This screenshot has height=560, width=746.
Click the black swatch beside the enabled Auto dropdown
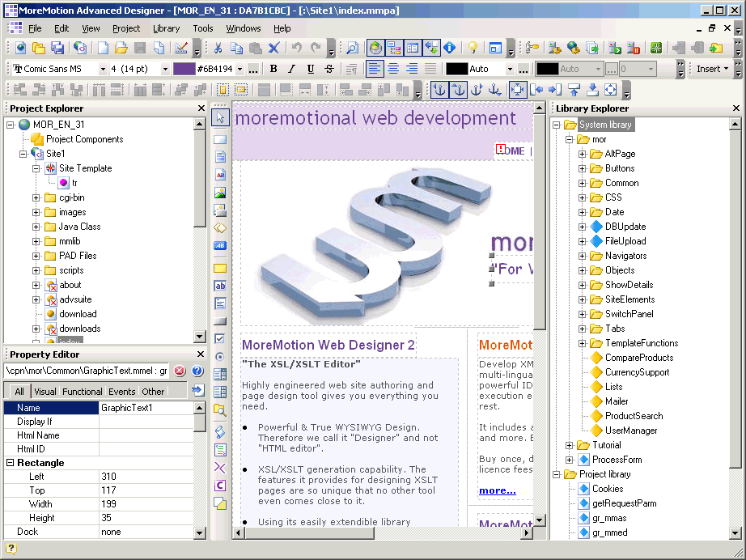coord(456,69)
